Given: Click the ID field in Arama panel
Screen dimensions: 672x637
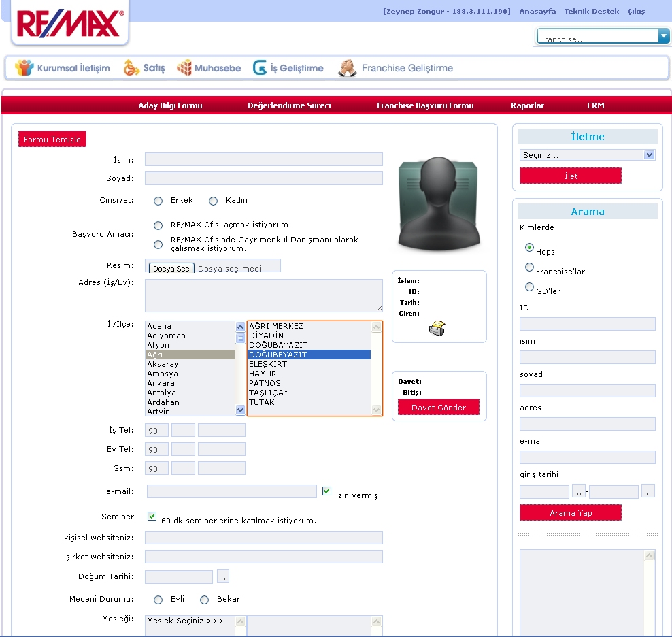Looking at the screenshot, I should (x=588, y=324).
